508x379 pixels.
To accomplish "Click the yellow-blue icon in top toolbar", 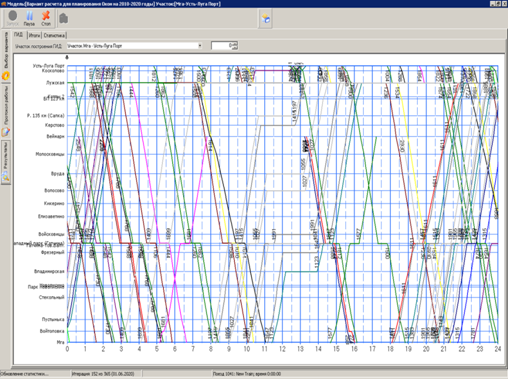I will point(266,18).
